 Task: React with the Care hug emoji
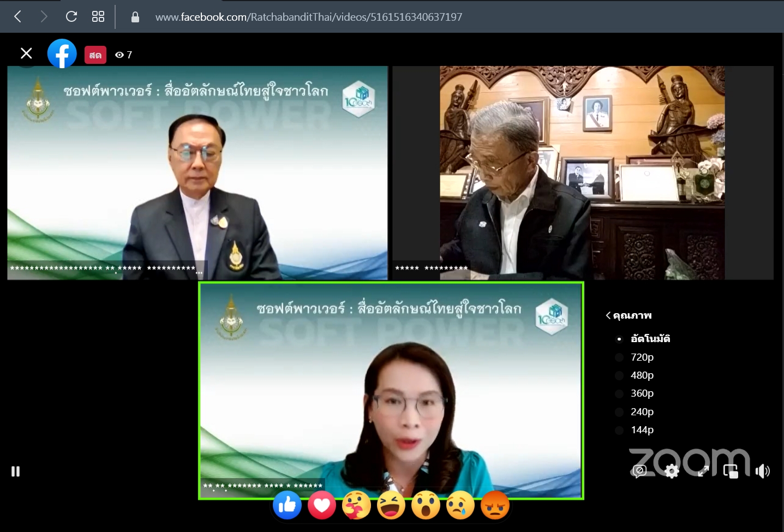point(356,505)
